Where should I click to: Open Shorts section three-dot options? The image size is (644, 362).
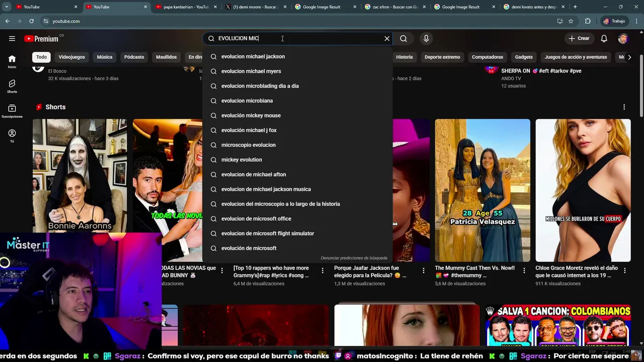(x=624, y=107)
